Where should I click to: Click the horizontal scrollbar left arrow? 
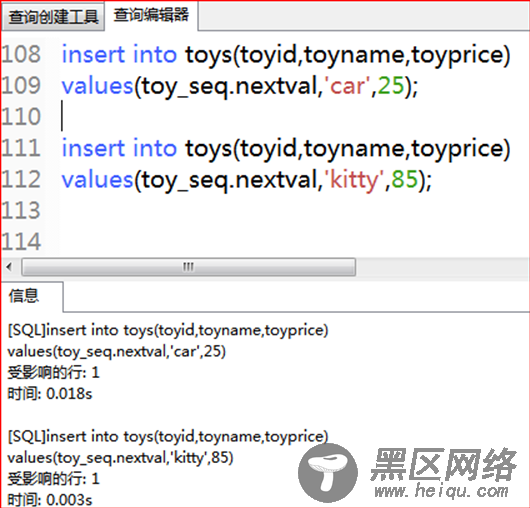pos(9,267)
